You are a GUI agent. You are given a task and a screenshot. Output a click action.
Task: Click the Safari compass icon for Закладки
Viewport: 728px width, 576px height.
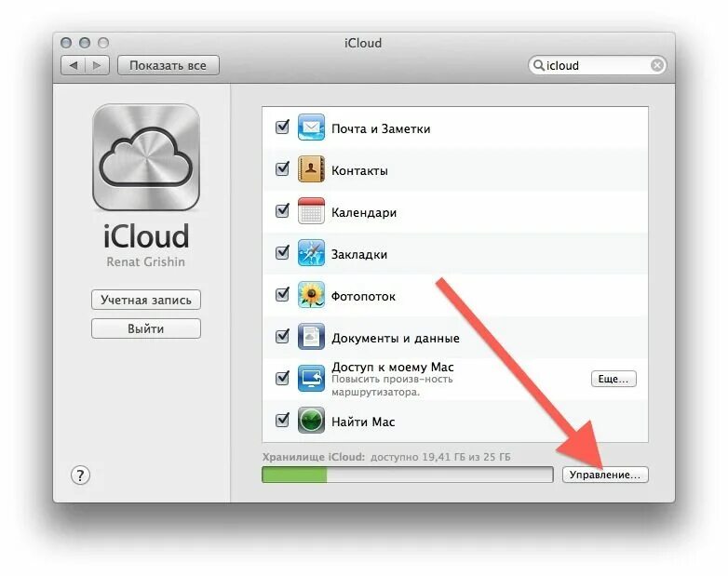click(311, 253)
